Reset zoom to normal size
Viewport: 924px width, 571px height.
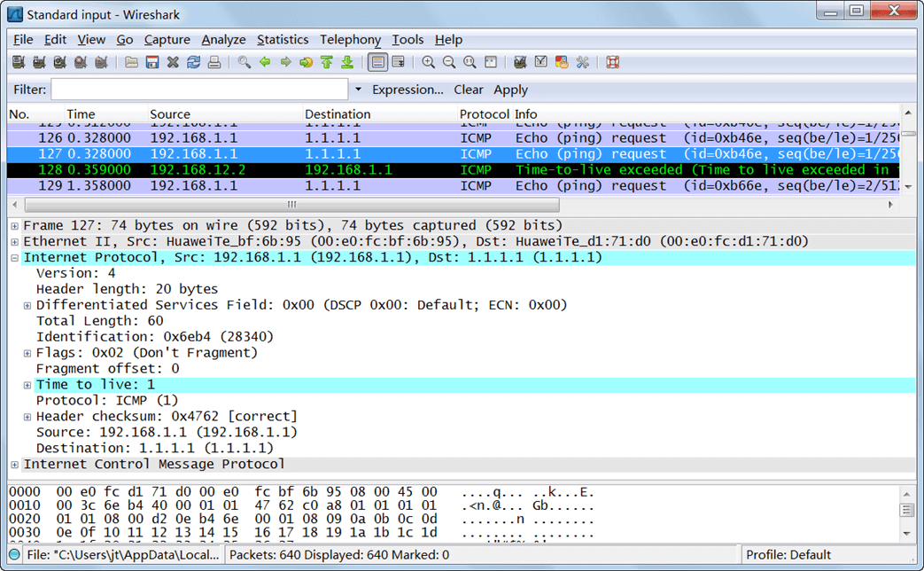(470, 62)
